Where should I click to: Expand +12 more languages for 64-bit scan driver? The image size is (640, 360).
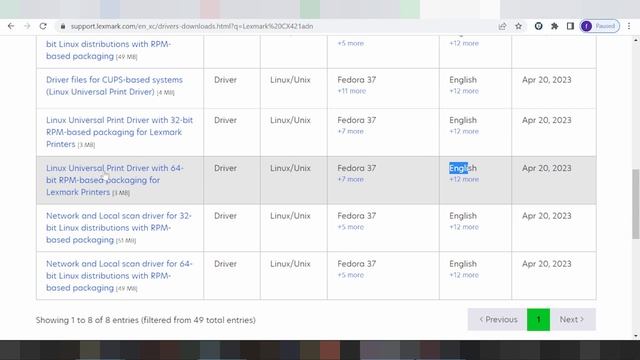tap(464, 275)
